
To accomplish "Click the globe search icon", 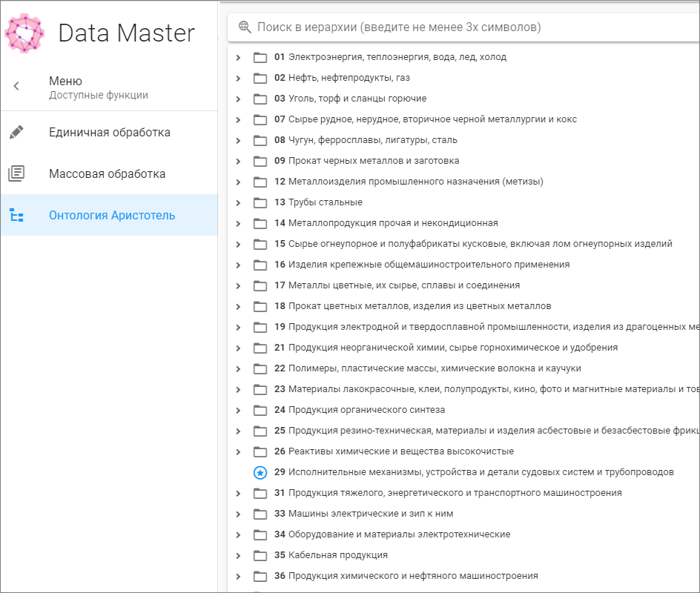I will point(245,27).
